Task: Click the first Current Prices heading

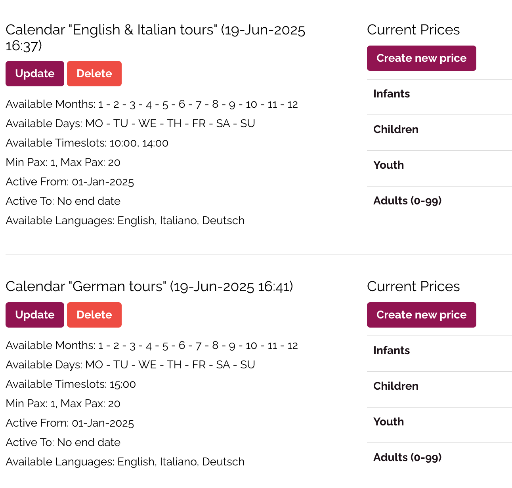Action: tap(413, 30)
